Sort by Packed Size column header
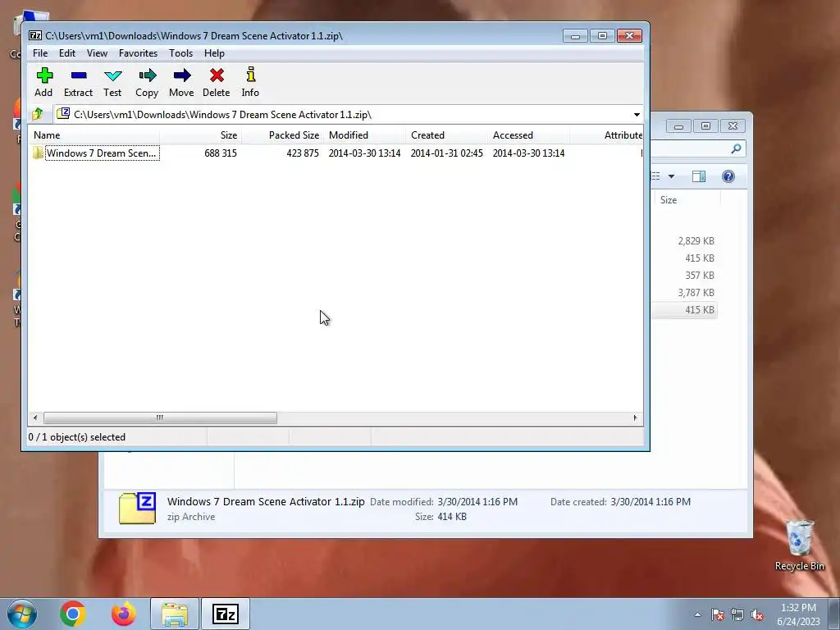The image size is (840, 630). coord(282,135)
